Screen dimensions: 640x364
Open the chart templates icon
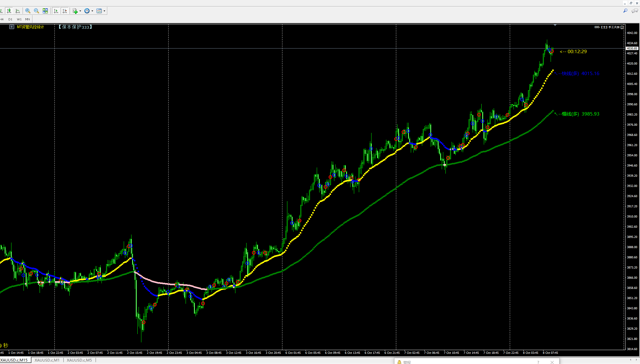click(99, 11)
